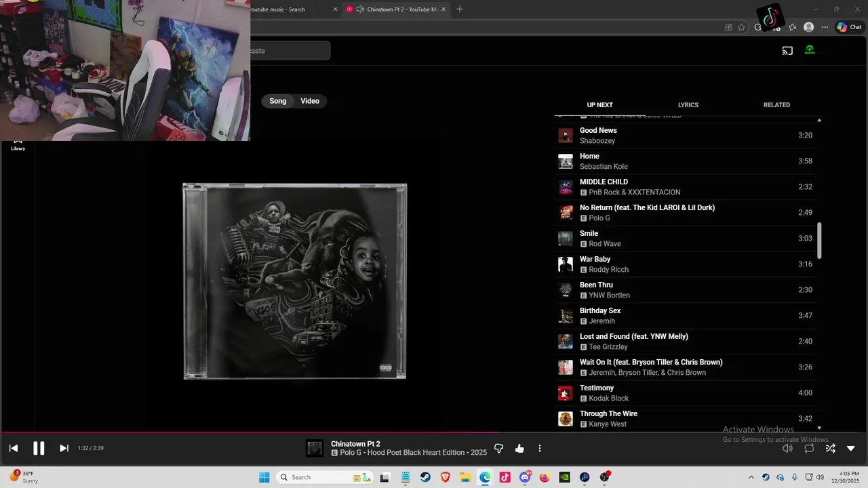
Task: Dislike the current song
Action: point(499,449)
